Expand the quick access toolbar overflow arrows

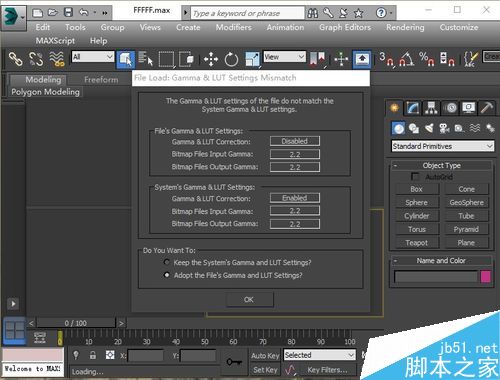click(105, 13)
